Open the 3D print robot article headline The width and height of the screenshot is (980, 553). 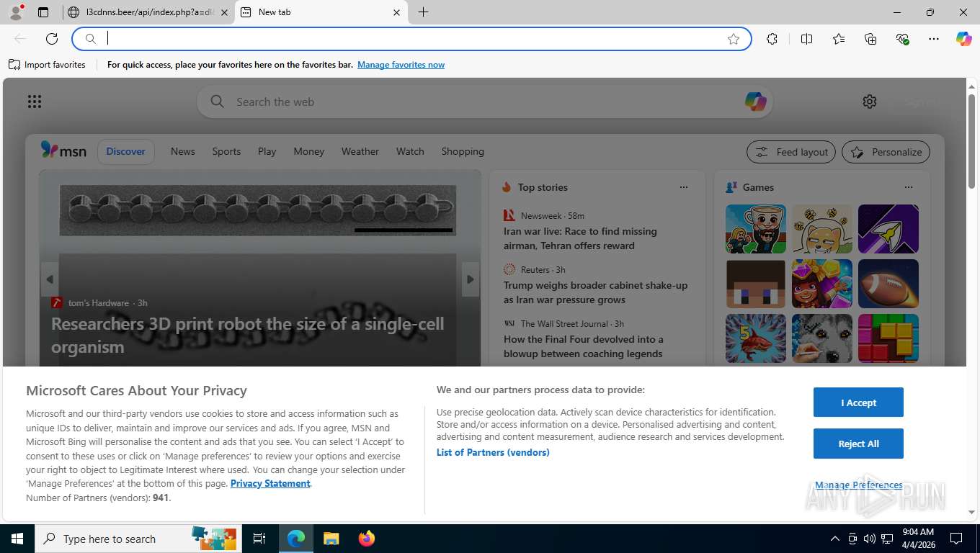[x=248, y=336]
